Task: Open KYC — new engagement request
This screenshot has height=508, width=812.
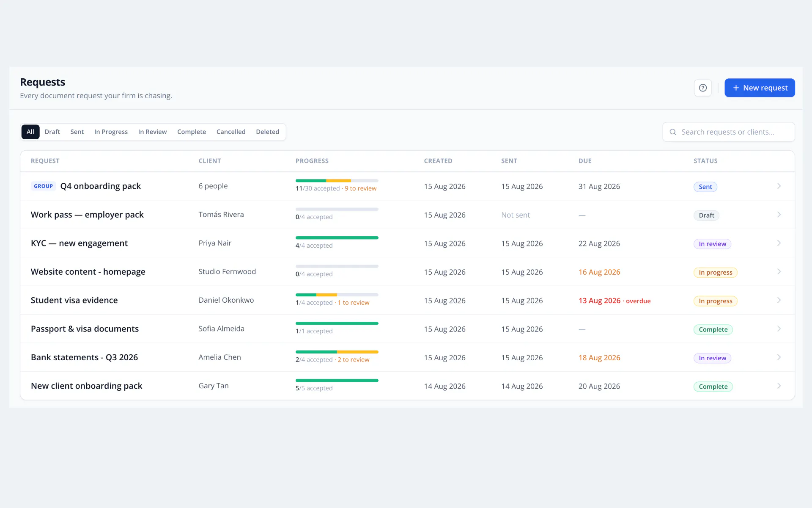Action: [79, 243]
